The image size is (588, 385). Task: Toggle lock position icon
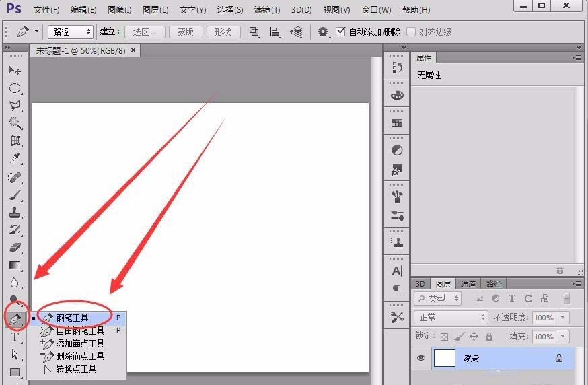474,337
